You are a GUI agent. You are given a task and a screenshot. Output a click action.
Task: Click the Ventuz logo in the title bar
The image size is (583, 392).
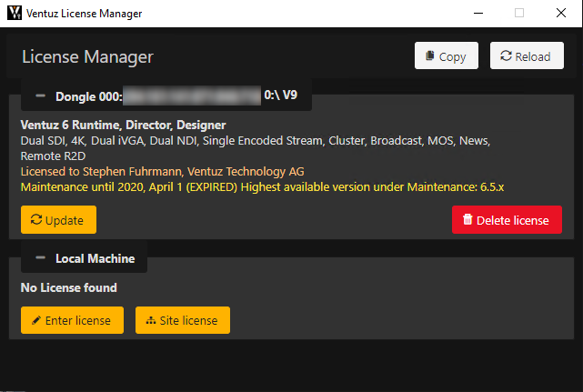point(14,14)
